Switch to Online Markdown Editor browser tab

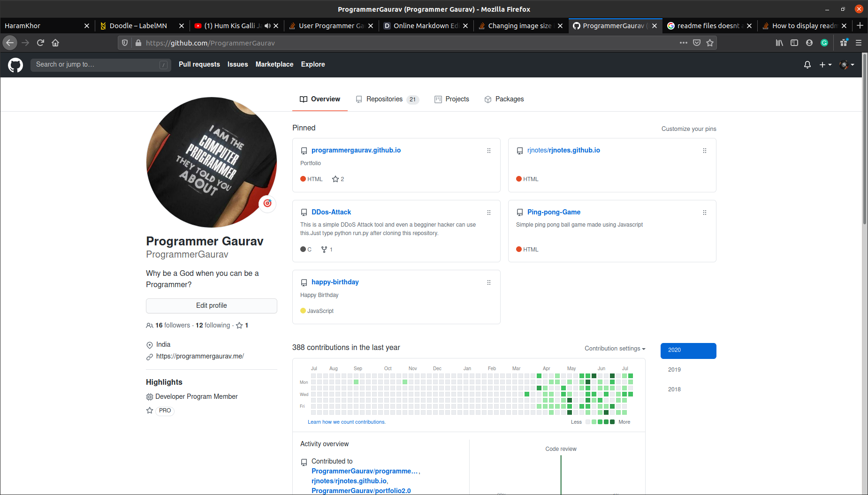426,26
